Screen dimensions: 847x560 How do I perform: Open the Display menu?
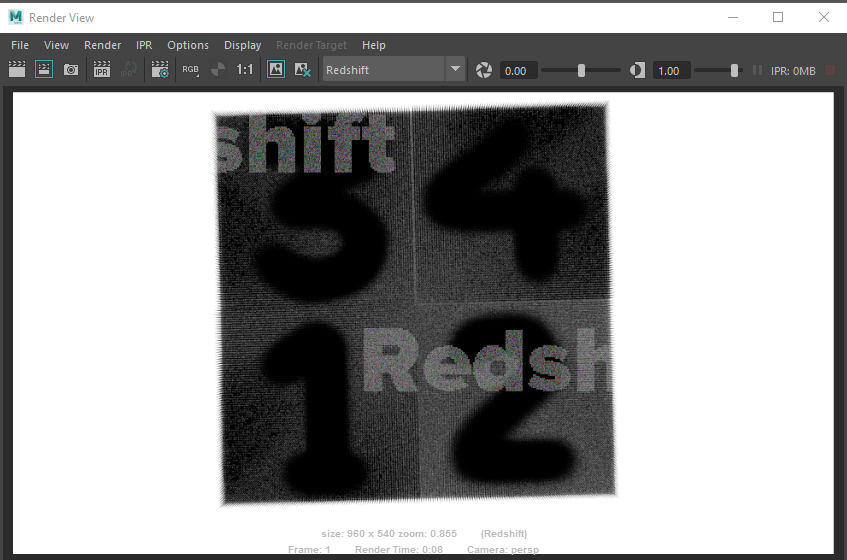242,45
